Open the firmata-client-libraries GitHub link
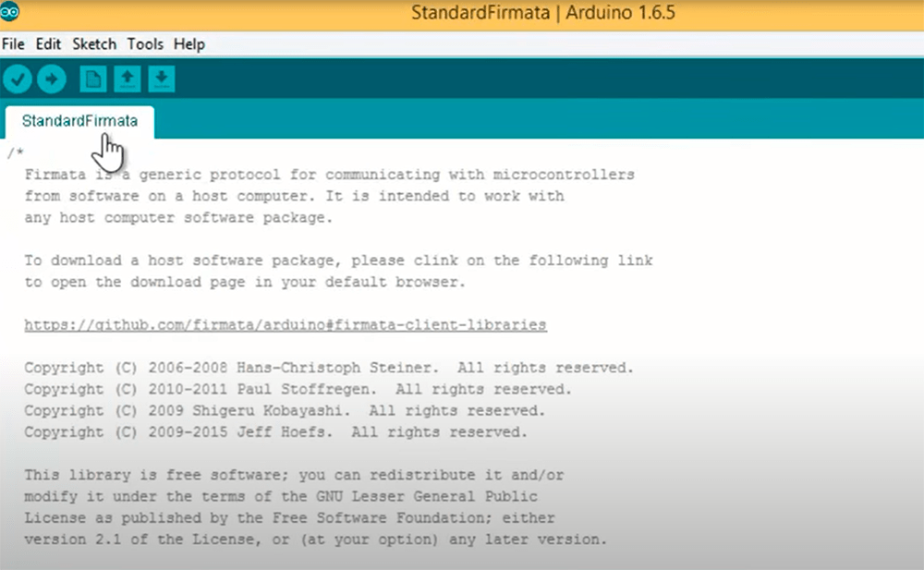The width and height of the screenshot is (924, 570). coord(286,325)
